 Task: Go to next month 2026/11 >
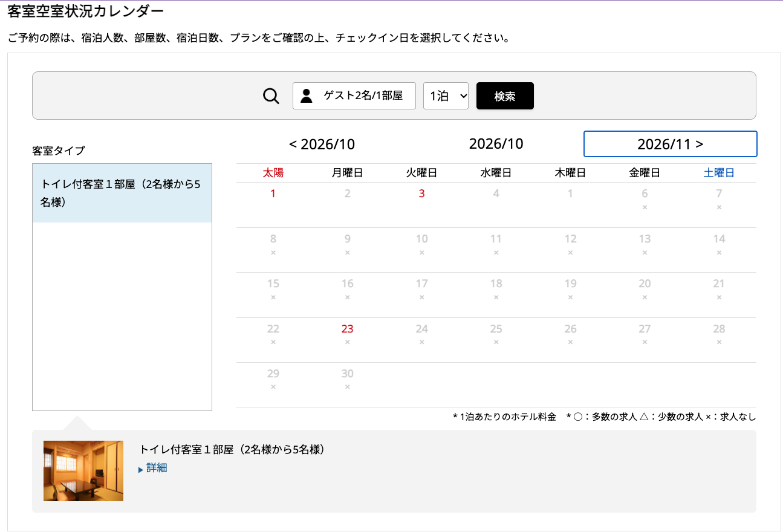(671, 144)
